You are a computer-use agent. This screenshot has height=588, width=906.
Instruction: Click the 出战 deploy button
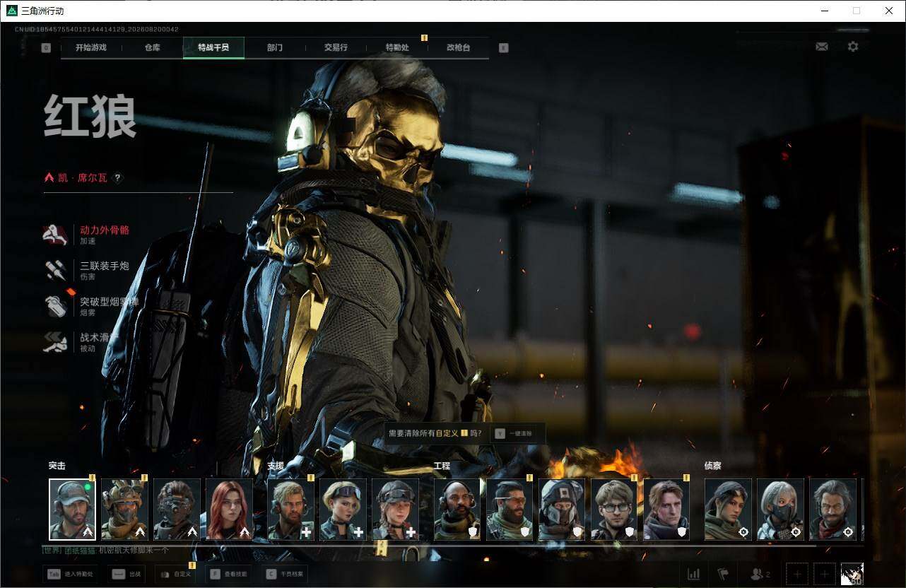(128, 574)
